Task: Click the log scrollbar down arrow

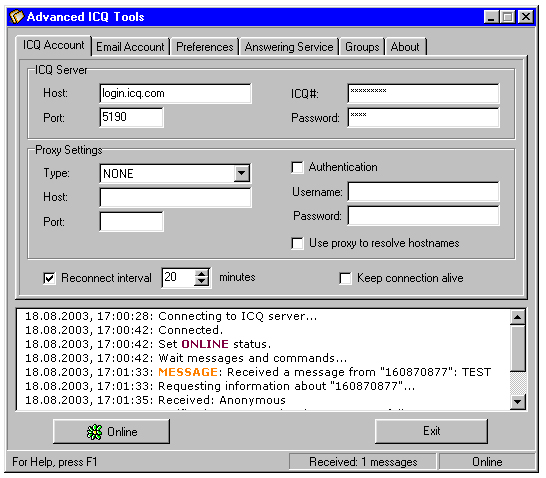Action: 517,401
